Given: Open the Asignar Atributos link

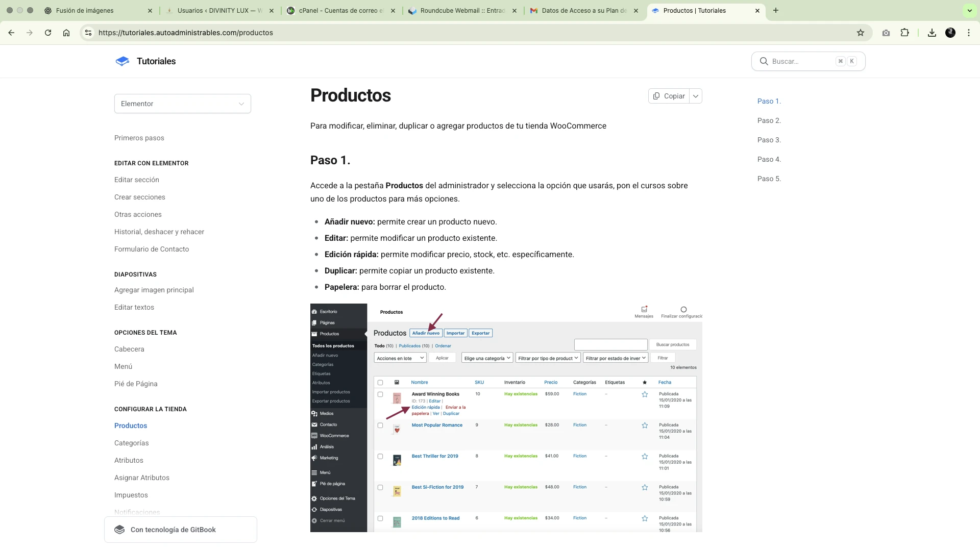Looking at the screenshot, I should coord(142,478).
